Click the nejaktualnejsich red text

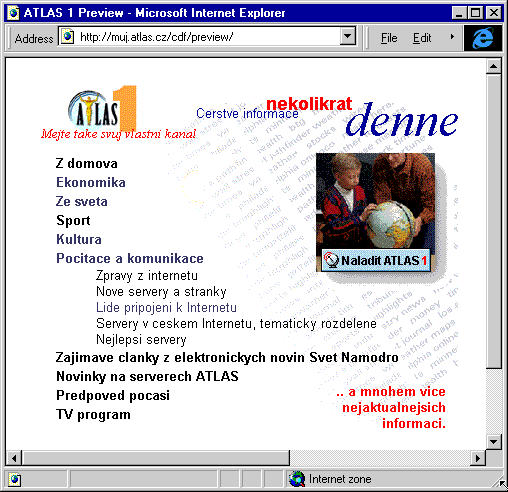tap(394, 408)
